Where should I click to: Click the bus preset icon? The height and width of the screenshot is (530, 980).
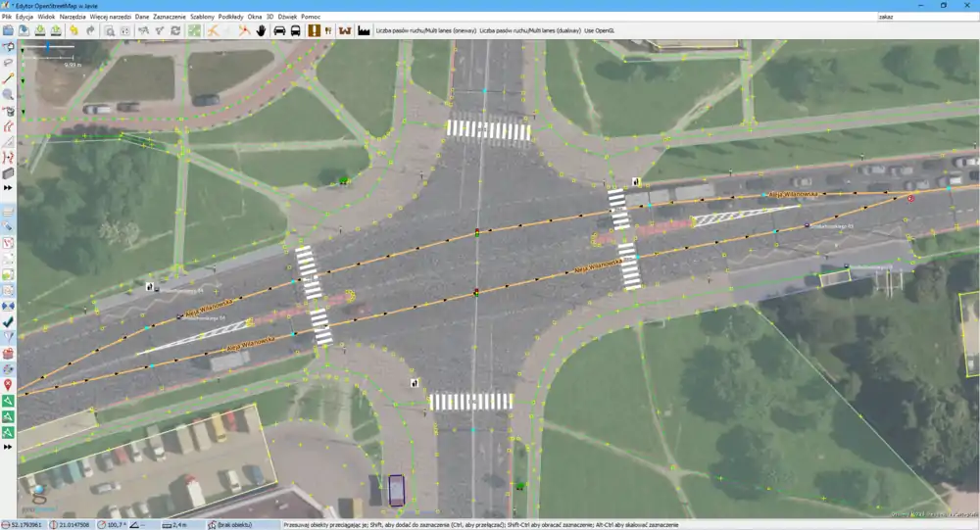295,30
